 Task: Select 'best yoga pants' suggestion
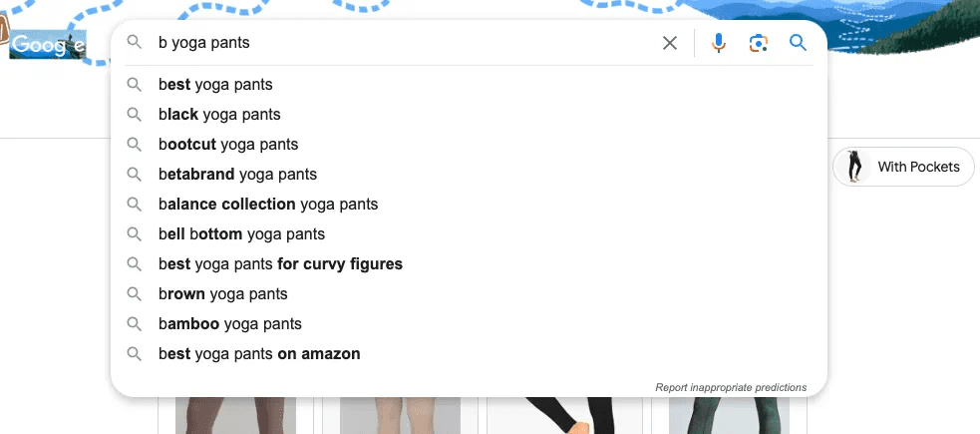pyautogui.click(x=215, y=85)
